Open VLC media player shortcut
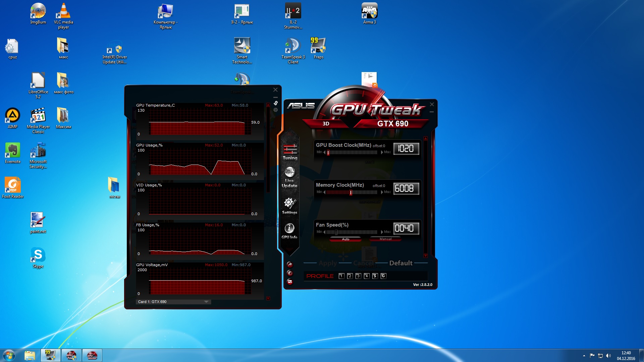 coord(63,16)
